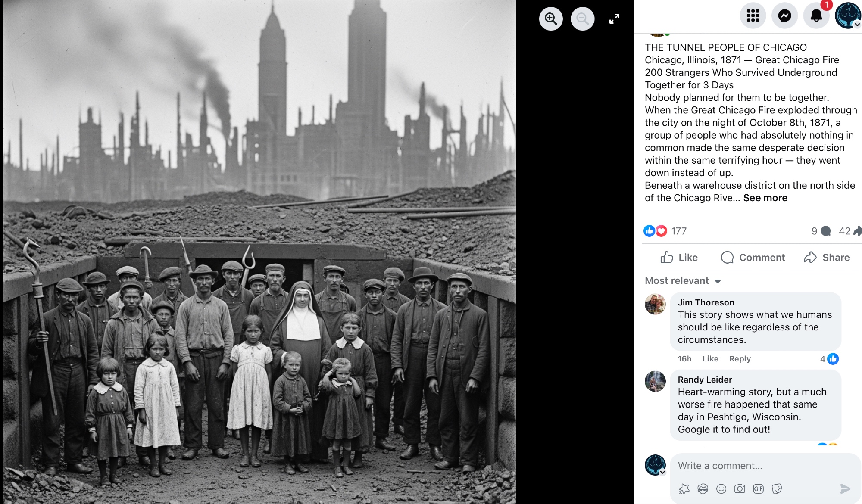This screenshot has width=862, height=504.
Task: Expand post text with See more
Action: click(765, 198)
